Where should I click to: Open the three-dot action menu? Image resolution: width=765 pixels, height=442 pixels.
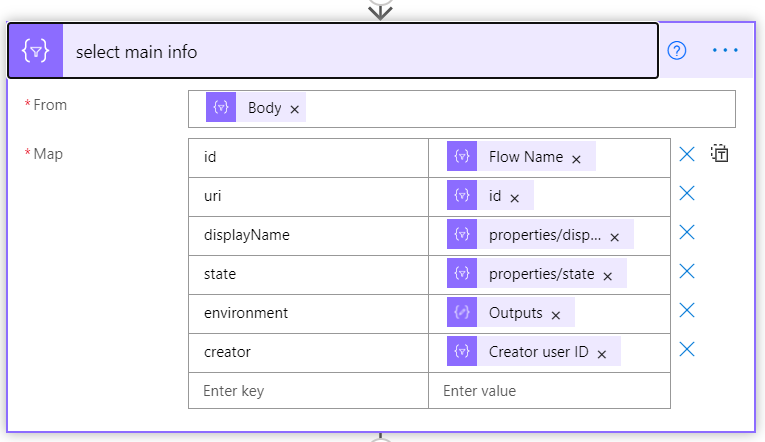click(725, 50)
